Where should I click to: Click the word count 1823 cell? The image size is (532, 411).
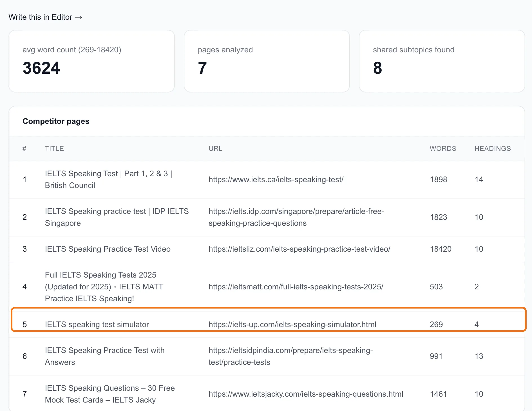coord(438,217)
